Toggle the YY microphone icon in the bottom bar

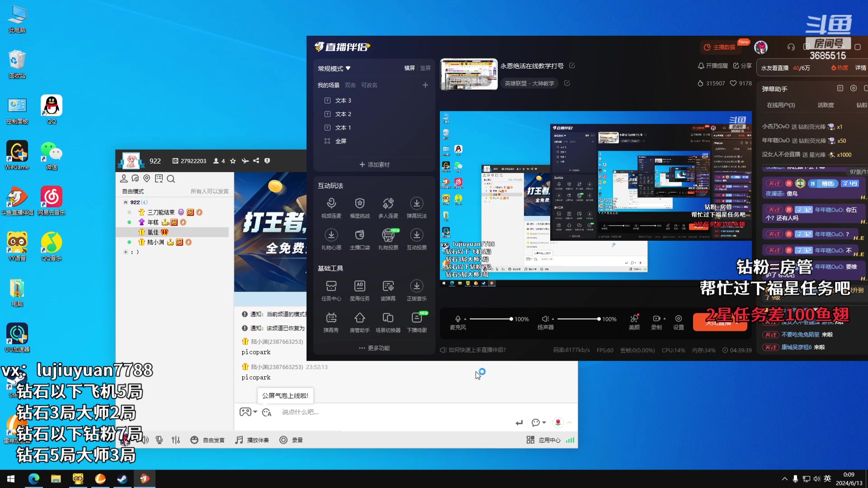coord(159,440)
